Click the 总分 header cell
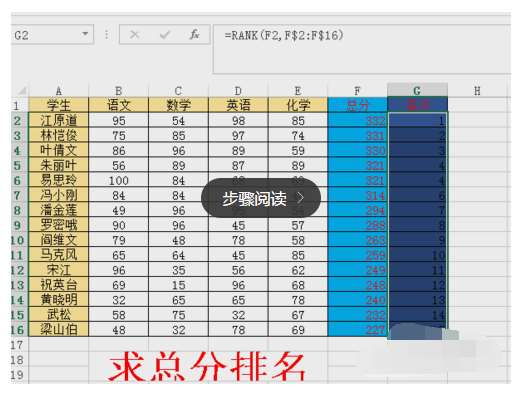 pos(358,105)
